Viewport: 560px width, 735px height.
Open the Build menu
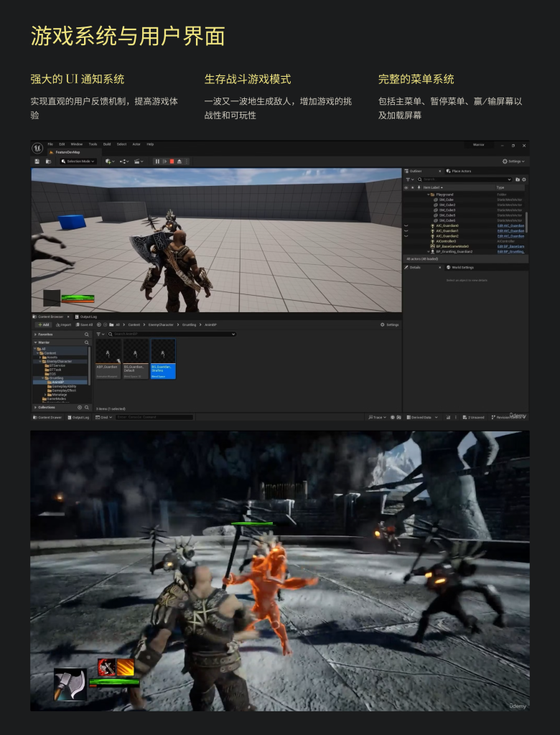tap(107, 144)
